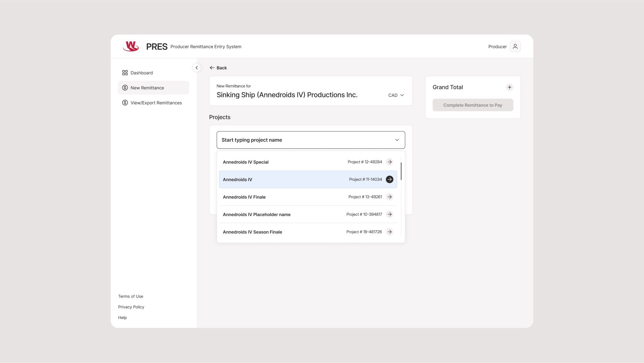Screen dimensions: 644x363
Task: Open the Producer user profile icon
Action: pos(515,46)
